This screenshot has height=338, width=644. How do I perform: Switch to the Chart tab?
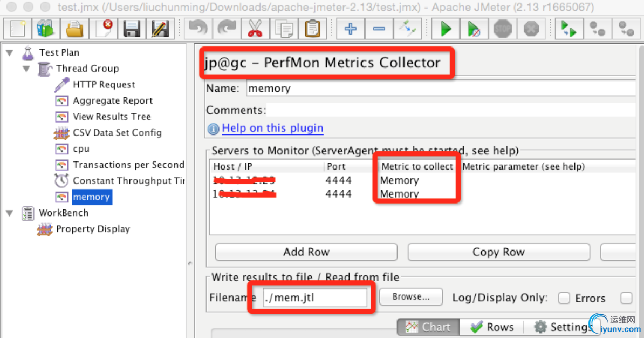coord(428,327)
